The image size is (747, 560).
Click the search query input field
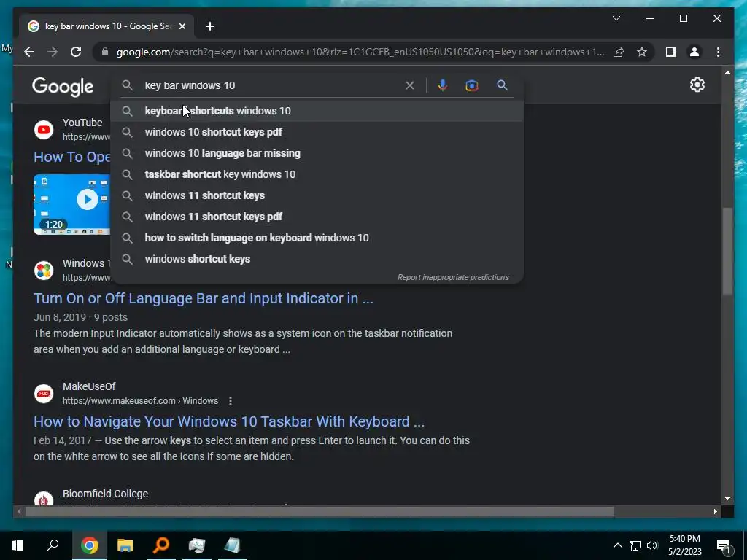click(x=271, y=85)
